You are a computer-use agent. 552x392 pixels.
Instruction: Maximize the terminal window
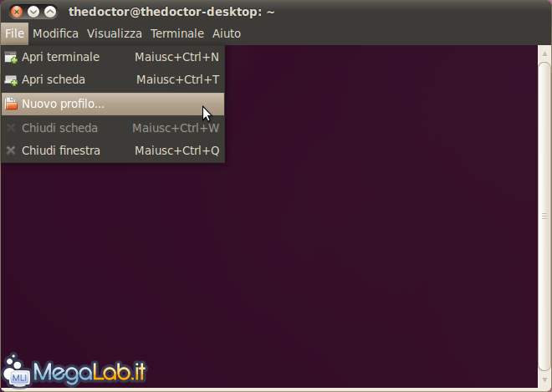(x=50, y=12)
